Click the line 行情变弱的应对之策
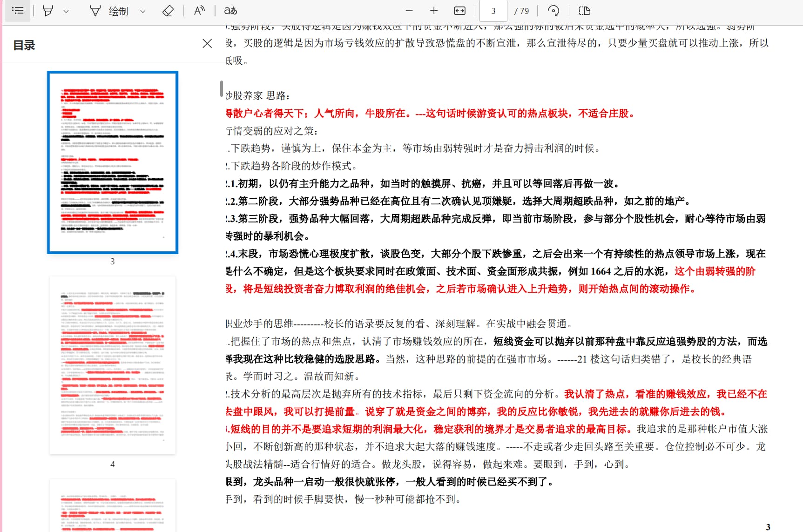The image size is (803, 532). tap(272, 131)
